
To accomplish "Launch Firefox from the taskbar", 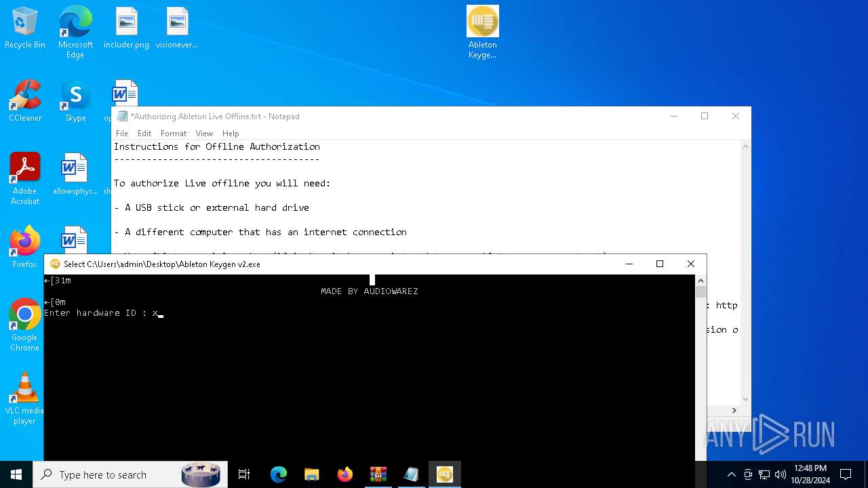I will coord(345,474).
